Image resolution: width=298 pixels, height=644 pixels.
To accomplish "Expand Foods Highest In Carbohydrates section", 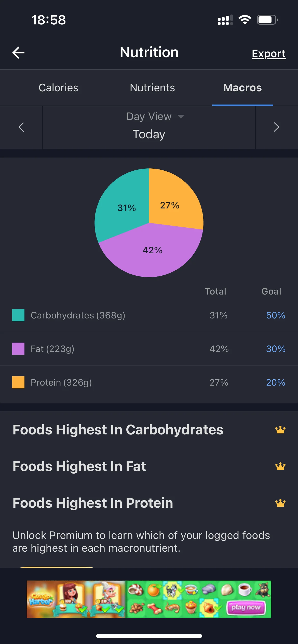I will coord(149,430).
